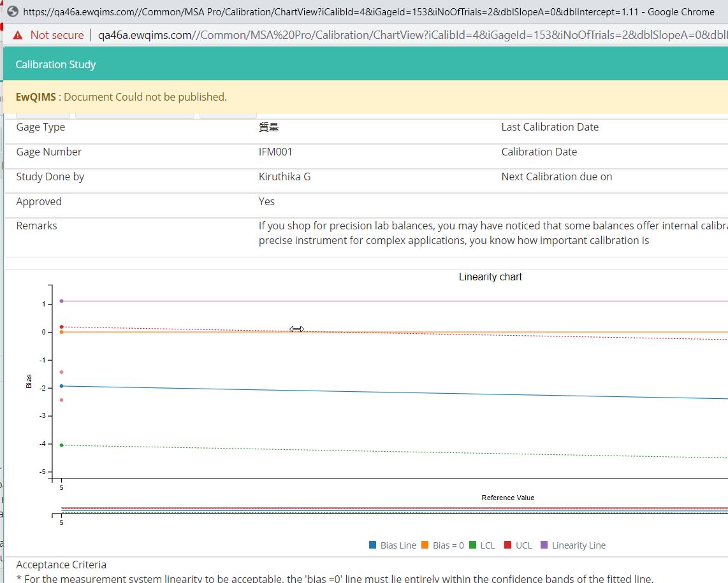The width and height of the screenshot is (728, 583).
Task: Toggle the UCL legend red swatch
Action: (507, 545)
